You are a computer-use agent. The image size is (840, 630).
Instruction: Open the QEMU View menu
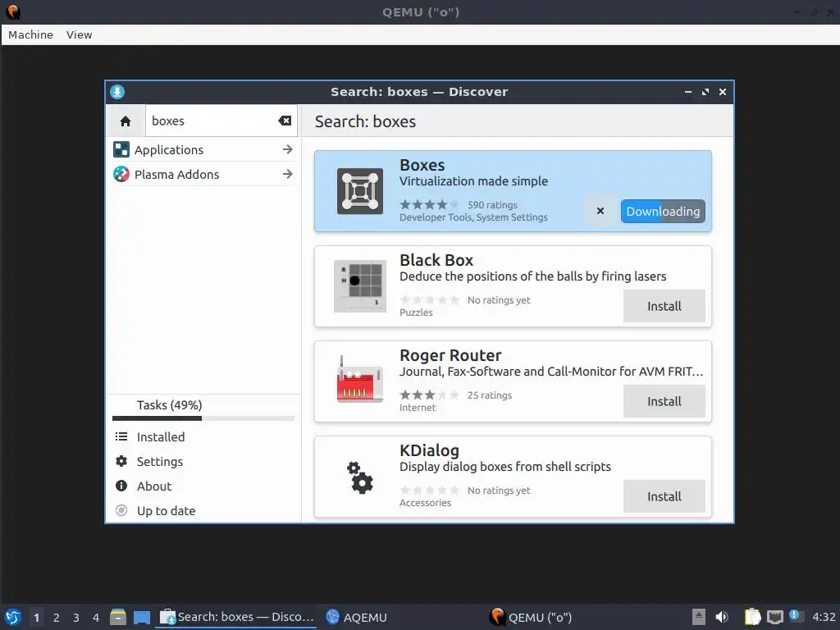pos(80,34)
